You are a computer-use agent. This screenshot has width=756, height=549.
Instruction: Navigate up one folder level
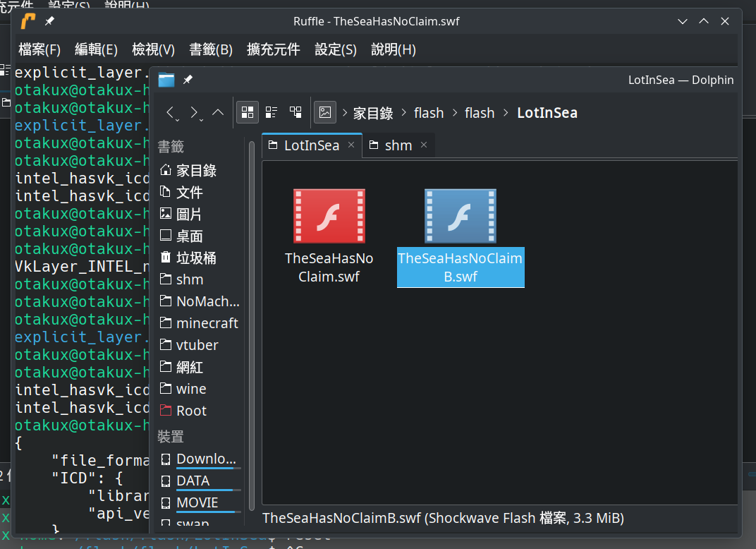pyautogui.click(x=218, y=111)
